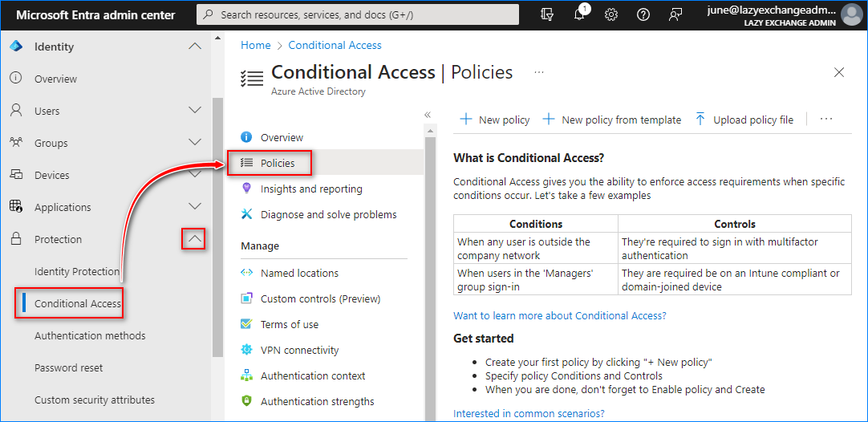Open Custom security attributes in sidebar

95,400
